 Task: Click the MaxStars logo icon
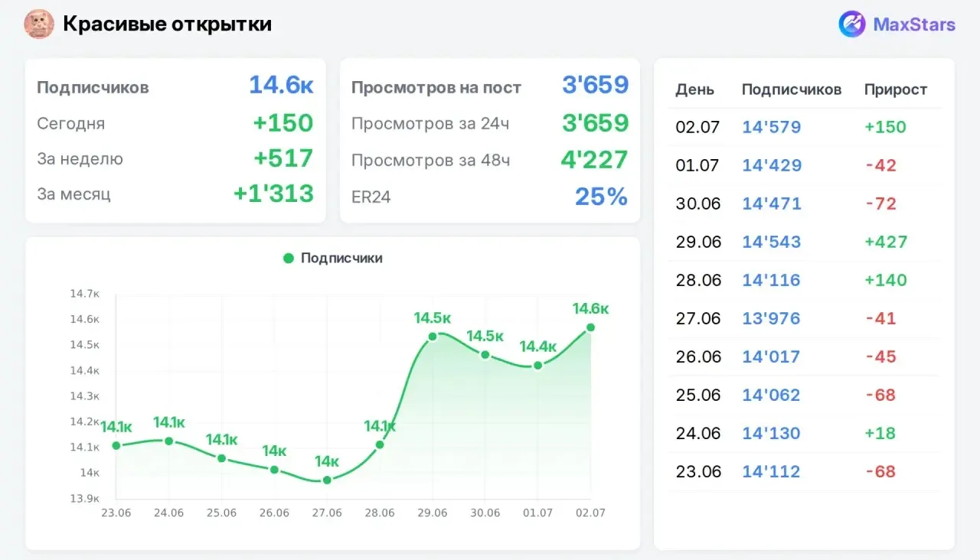coord(852,24)
